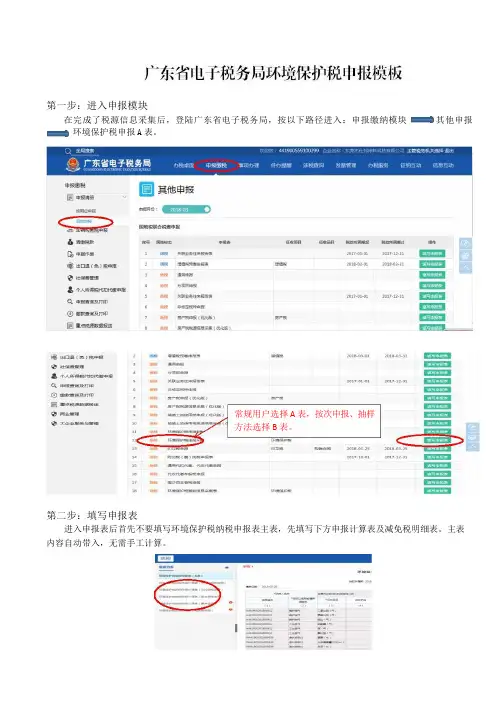Open the 申报缴税 tab in the top navigation

(x=216, y=165)
